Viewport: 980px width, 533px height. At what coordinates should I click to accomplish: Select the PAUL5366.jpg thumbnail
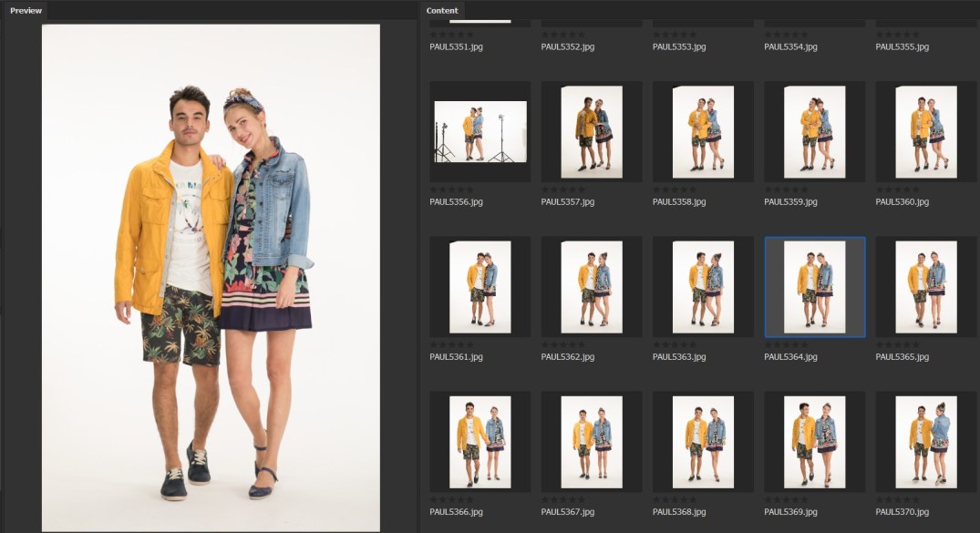click(x=480, y=441)
